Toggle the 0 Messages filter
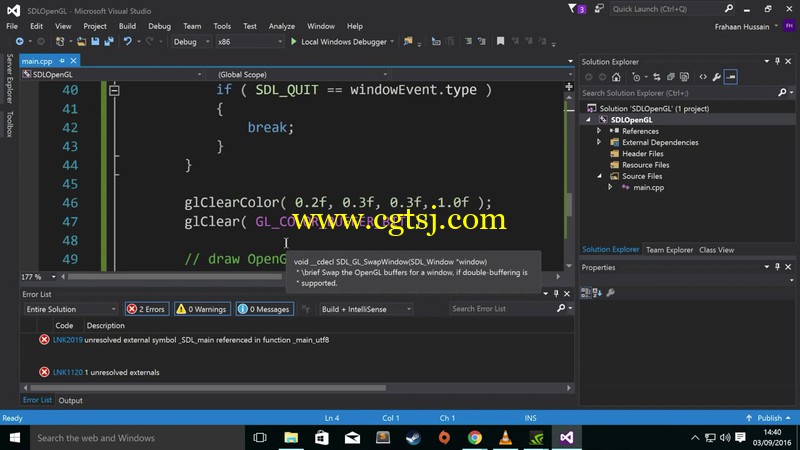Screen dimensions: 800x450 click(264, 309)
